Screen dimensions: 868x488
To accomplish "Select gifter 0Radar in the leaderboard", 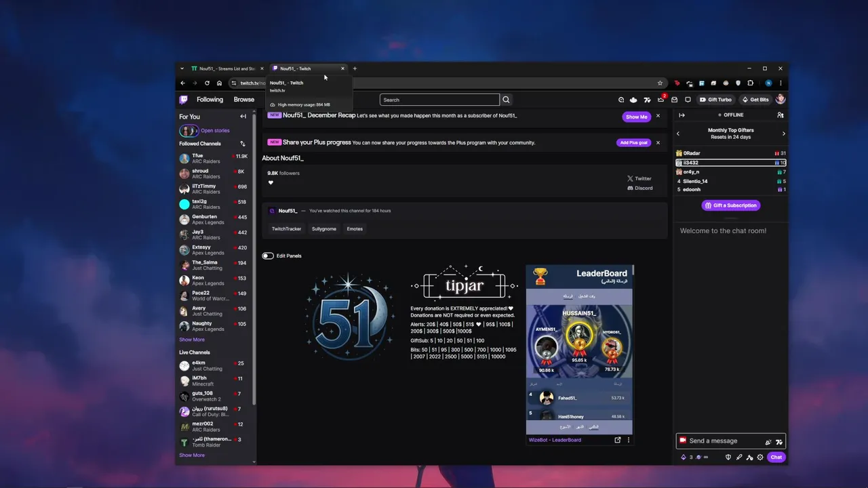I will (x=731, y=153).
